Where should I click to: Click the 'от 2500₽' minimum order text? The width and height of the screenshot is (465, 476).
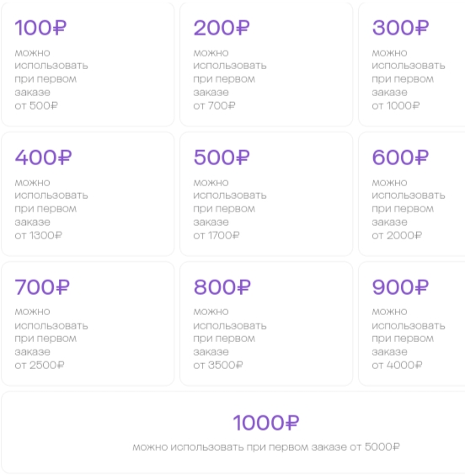(40, 365)
